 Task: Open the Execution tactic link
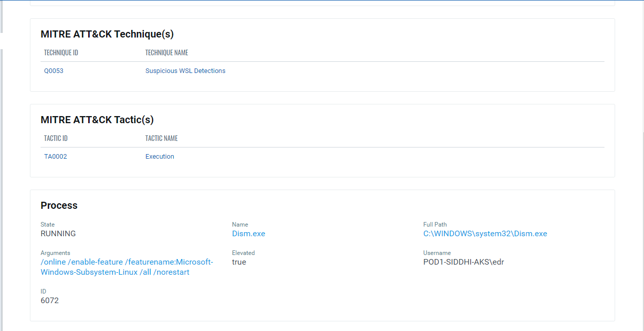click(x=160, y=157)
